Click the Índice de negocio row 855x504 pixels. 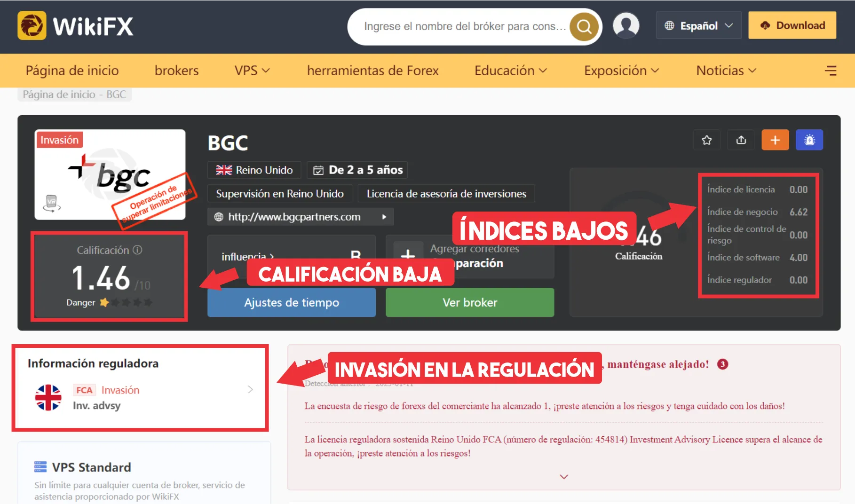coord(757,212)
